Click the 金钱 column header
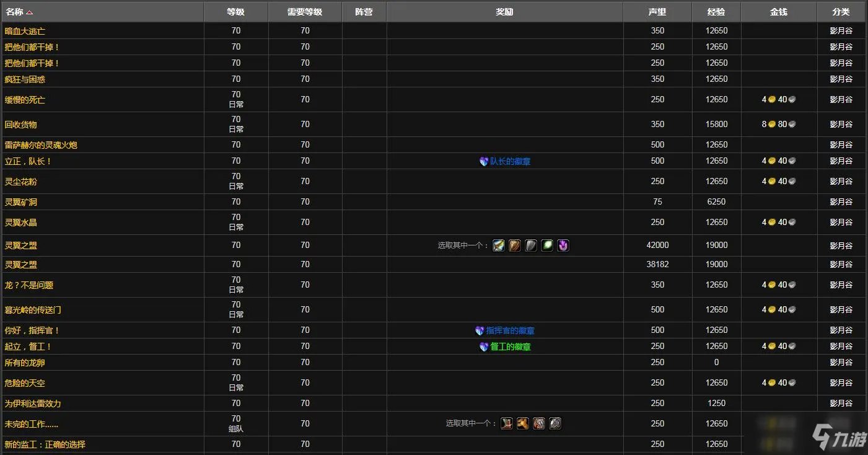 point(778,12)
